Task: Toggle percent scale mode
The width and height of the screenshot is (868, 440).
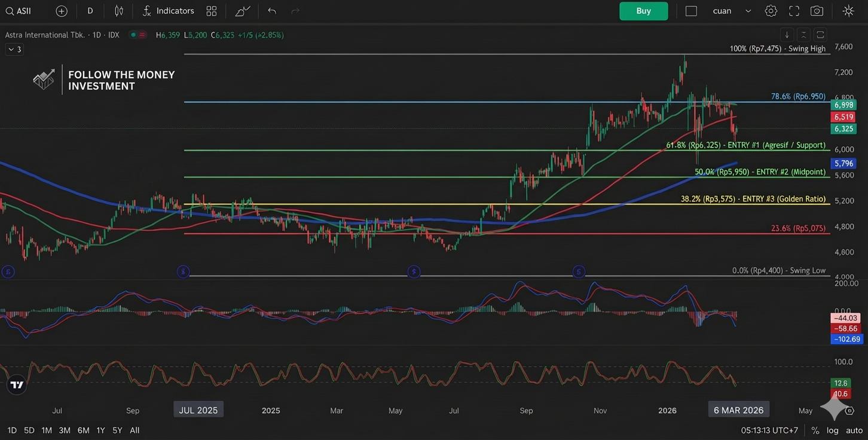Action: coord(815,430)
